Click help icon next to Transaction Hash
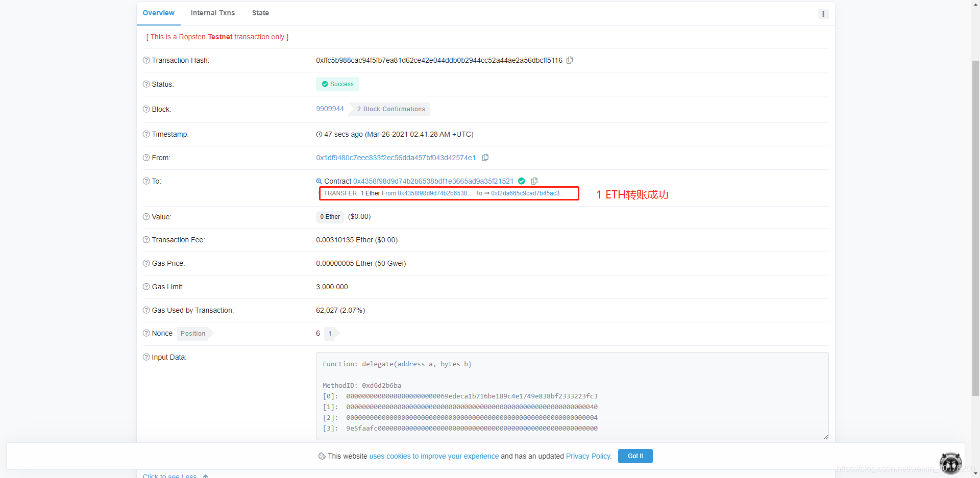 tap(146, 60)
